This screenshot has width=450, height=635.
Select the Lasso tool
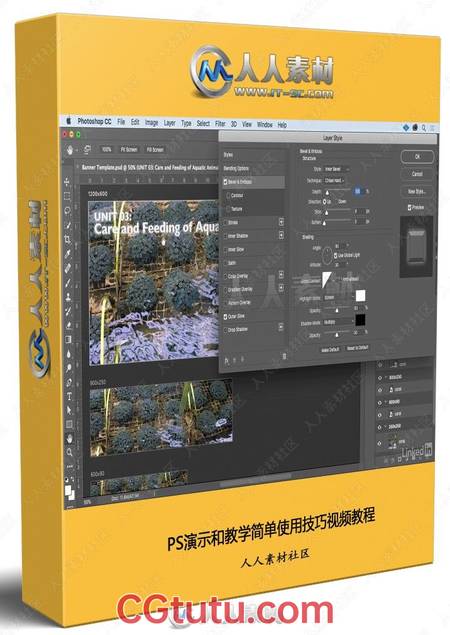(x=67, y=211)
